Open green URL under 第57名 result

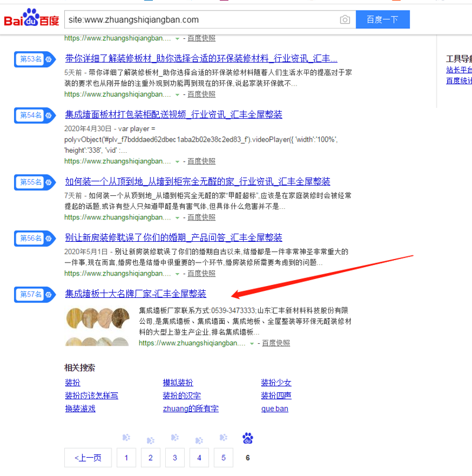[x=192, y=343]
